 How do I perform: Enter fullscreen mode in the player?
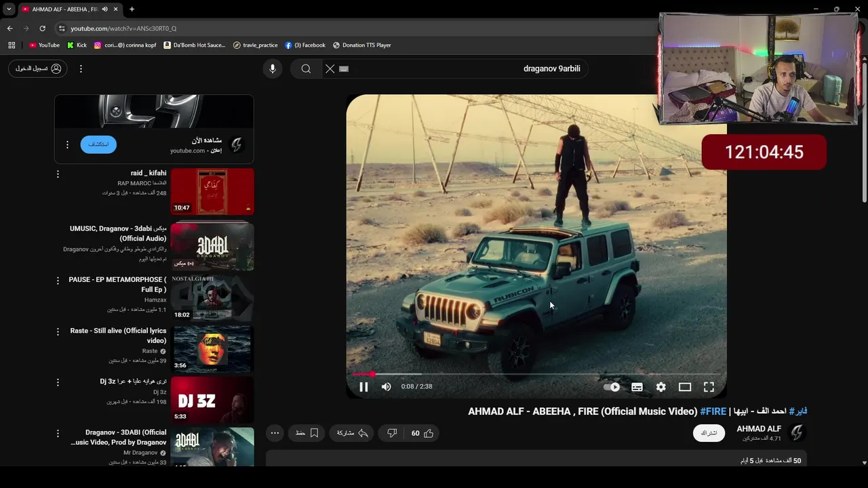pos(709,387)
